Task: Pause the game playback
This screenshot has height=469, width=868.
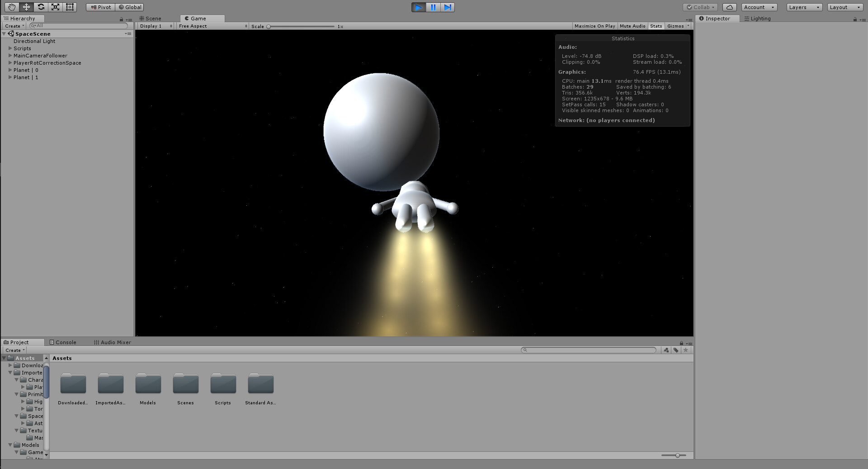Action: (433, 7)
